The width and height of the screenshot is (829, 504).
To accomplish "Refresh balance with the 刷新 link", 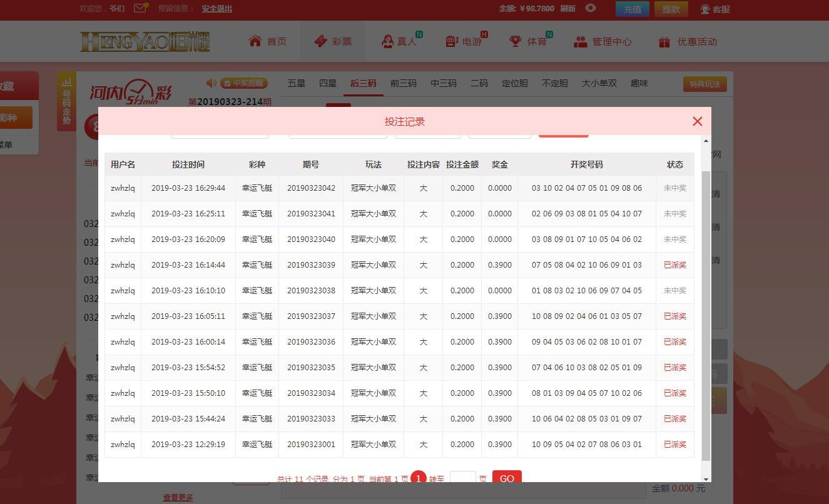I will (x=567, y=9).
